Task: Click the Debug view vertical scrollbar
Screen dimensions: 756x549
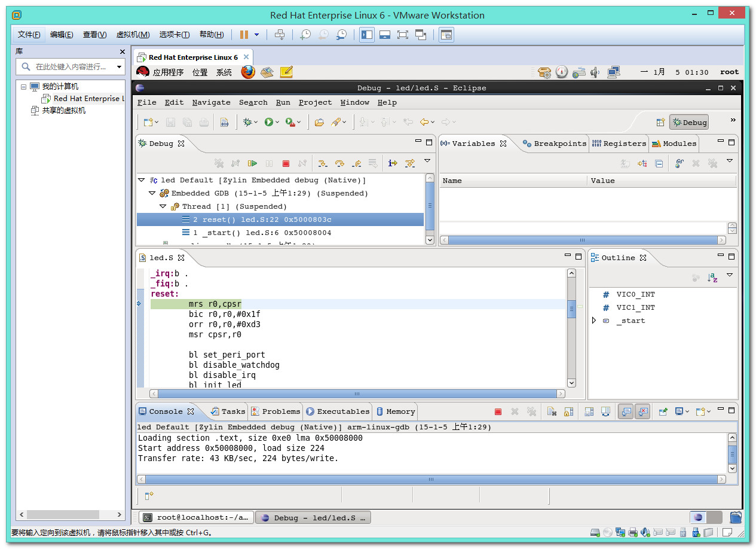Action: point(430,209)
